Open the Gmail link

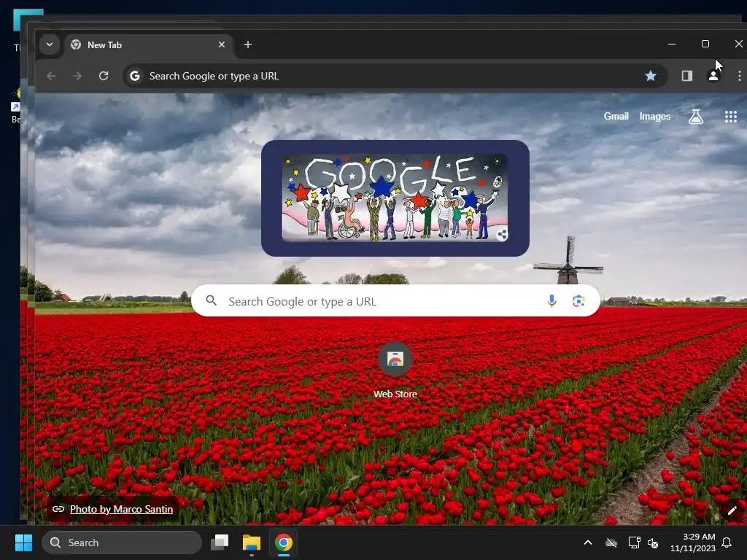(616, 116)
